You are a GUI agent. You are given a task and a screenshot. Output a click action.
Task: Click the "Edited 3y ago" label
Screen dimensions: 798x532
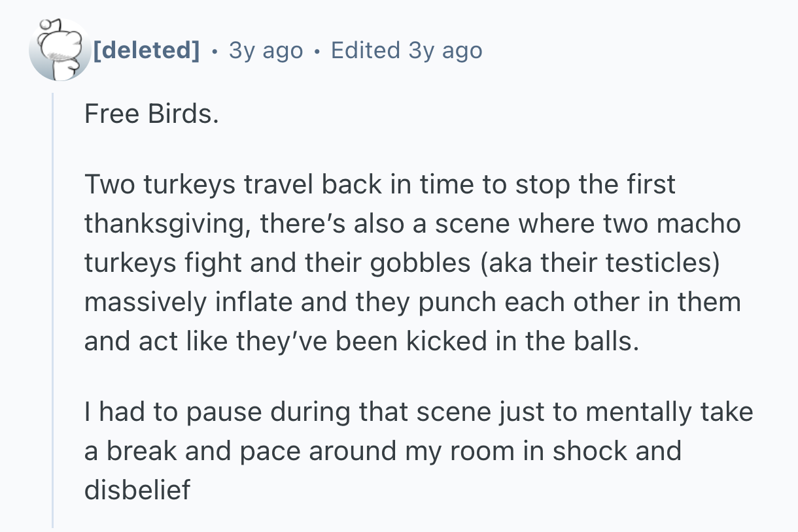point(406,50)
